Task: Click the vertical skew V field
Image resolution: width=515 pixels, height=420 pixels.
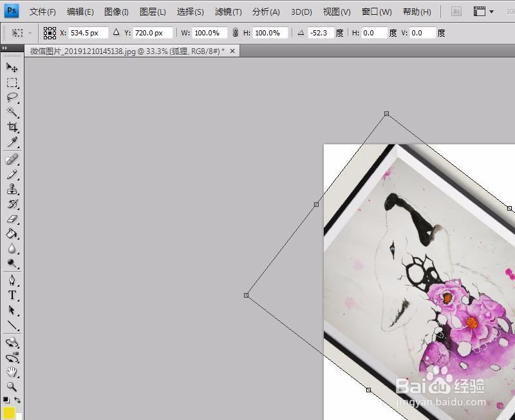Action: tap(423, 33)
